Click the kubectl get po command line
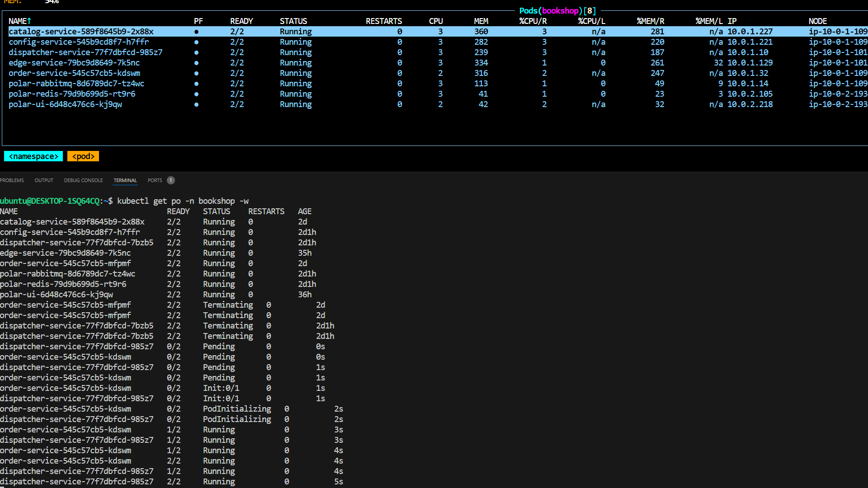Image resolution: width=868 pixels, height=488 pixels. coord(183,201)
